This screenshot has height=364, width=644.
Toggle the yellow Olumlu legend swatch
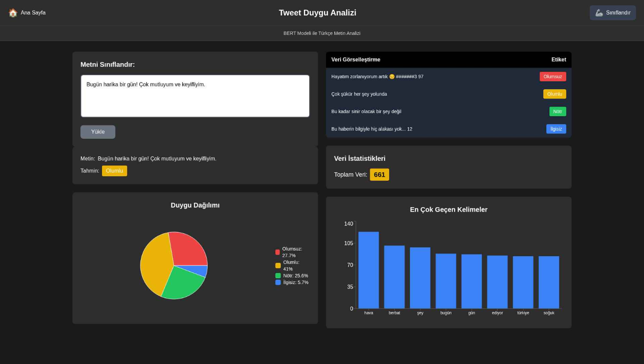[278, 265]
